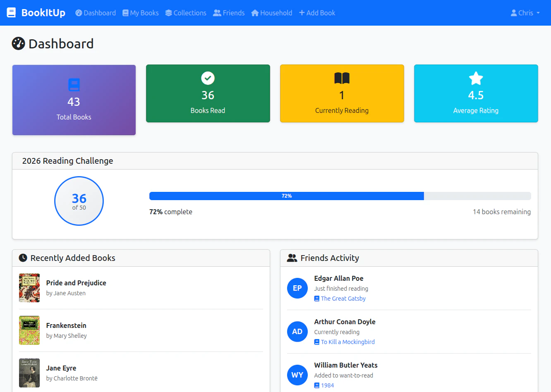Click the Just finished reading status text

[341, 289]
